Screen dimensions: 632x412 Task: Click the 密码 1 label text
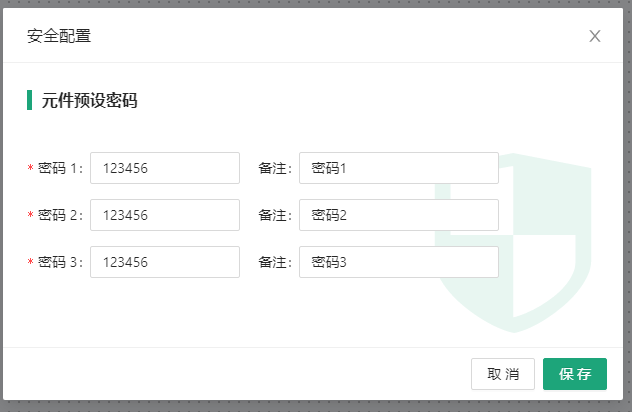coord(59,168)
